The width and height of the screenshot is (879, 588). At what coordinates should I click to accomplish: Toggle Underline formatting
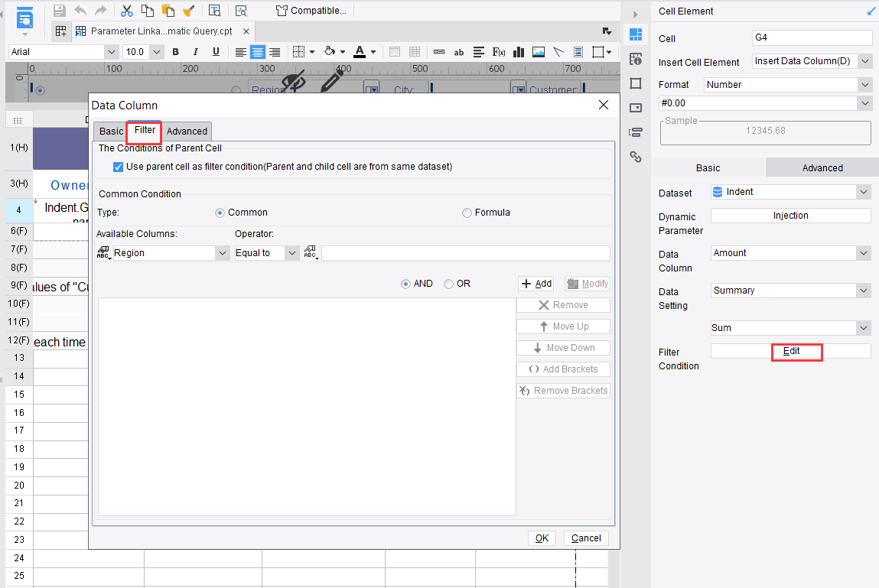click(216, 51)
